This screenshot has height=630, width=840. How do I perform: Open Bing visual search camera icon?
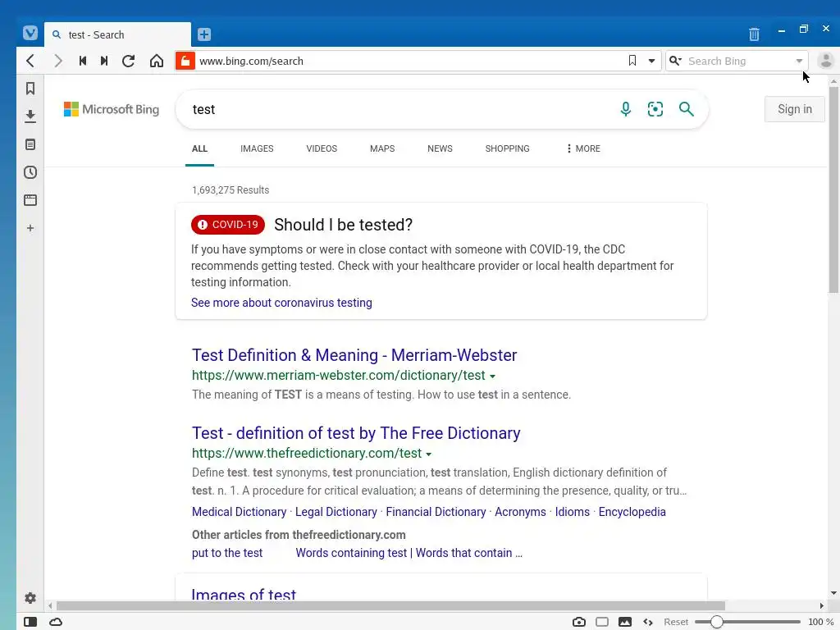(655, 109)
